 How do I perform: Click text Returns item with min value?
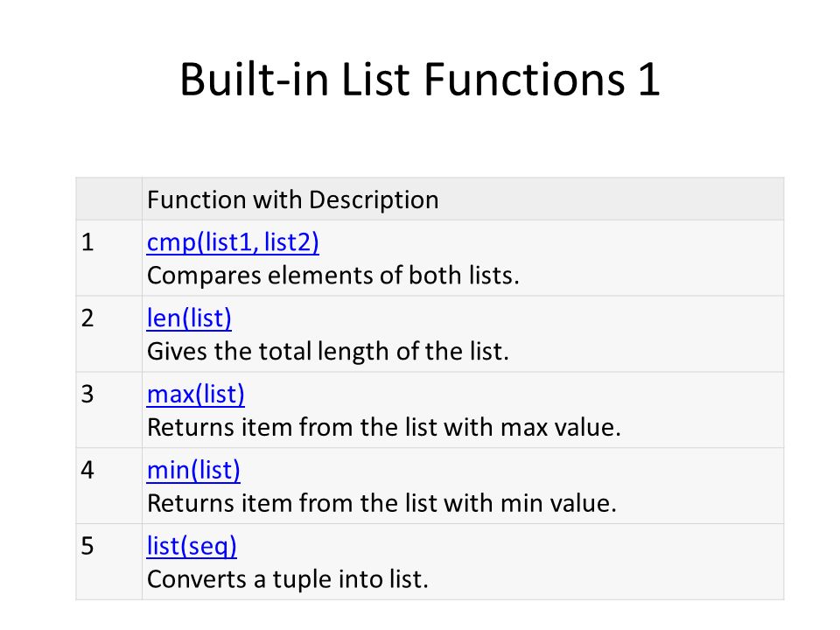coord(381,504)
